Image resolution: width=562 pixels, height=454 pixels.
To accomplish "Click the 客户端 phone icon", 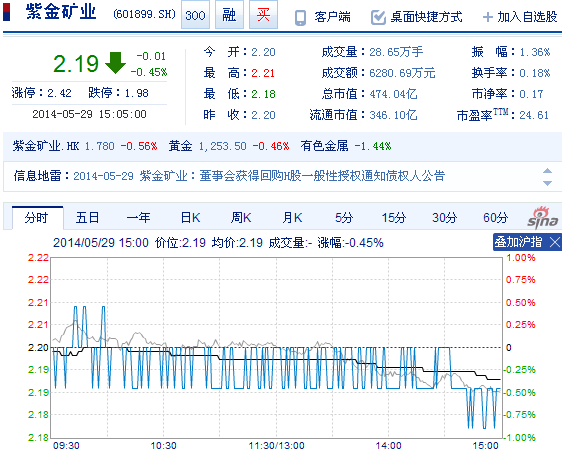I will (300, 17).
